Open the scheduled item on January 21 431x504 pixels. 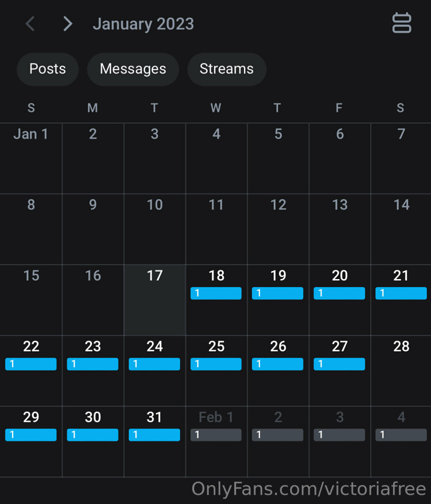[x=401, y=293]
